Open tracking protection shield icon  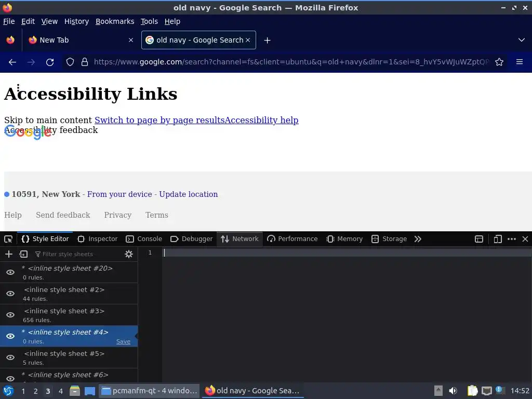point(70,62)
